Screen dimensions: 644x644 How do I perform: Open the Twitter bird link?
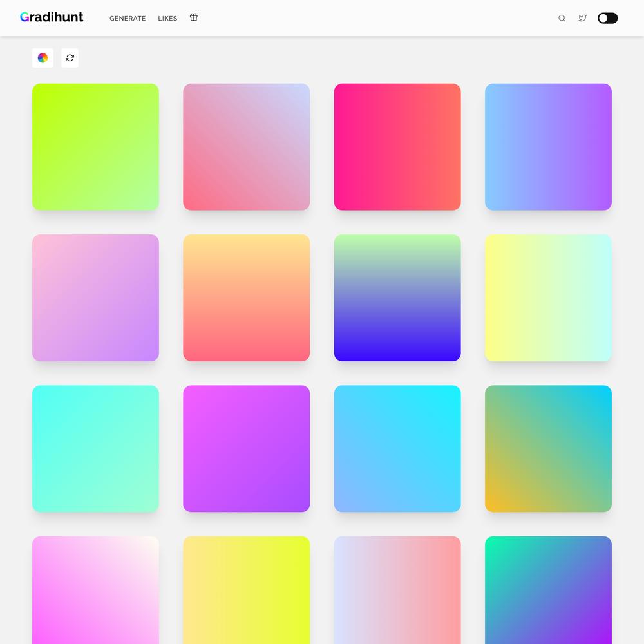click(x=582, y=18)
